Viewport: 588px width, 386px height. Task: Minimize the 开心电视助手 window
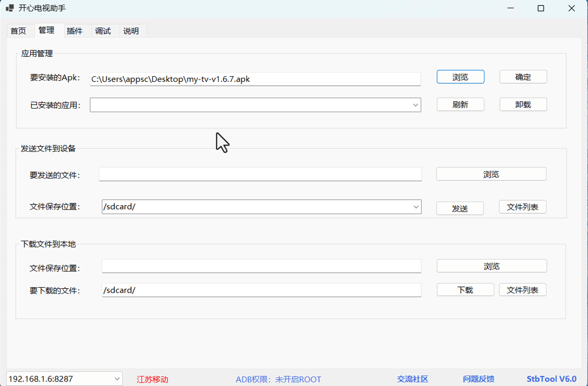(511, 9)
